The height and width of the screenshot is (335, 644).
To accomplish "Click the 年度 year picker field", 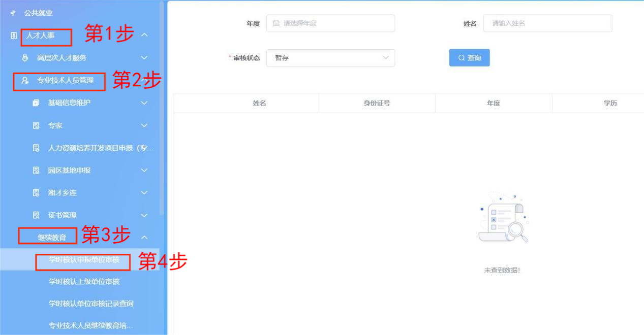I will pos(330,23).
